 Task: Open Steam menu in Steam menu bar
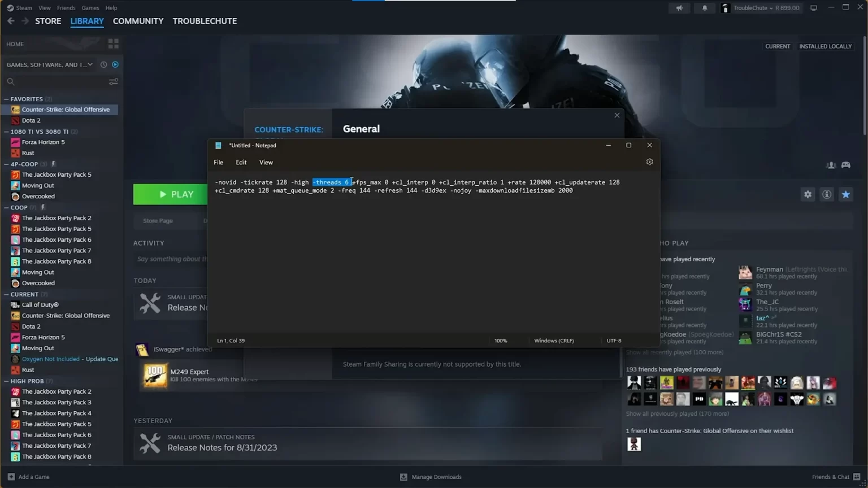coord(24,8)
